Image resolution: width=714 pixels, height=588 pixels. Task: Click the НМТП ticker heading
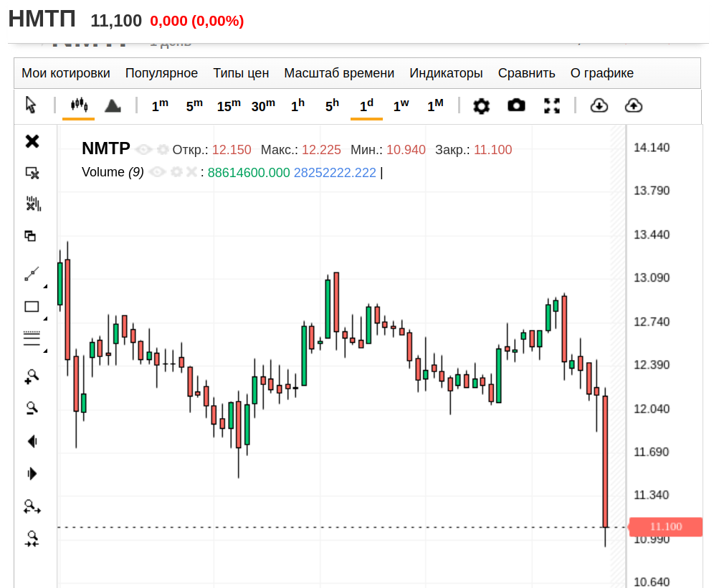click(x=42, y=19)
